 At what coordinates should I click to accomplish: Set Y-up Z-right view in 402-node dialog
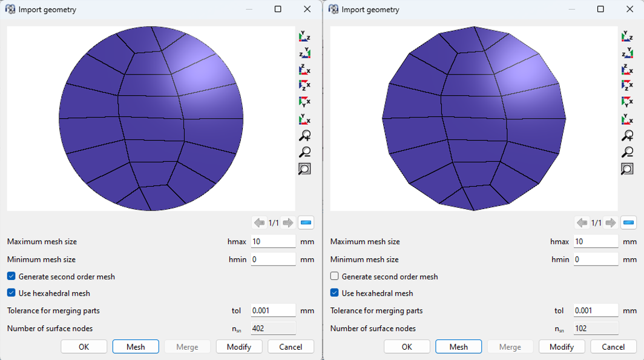pos(304,36)
